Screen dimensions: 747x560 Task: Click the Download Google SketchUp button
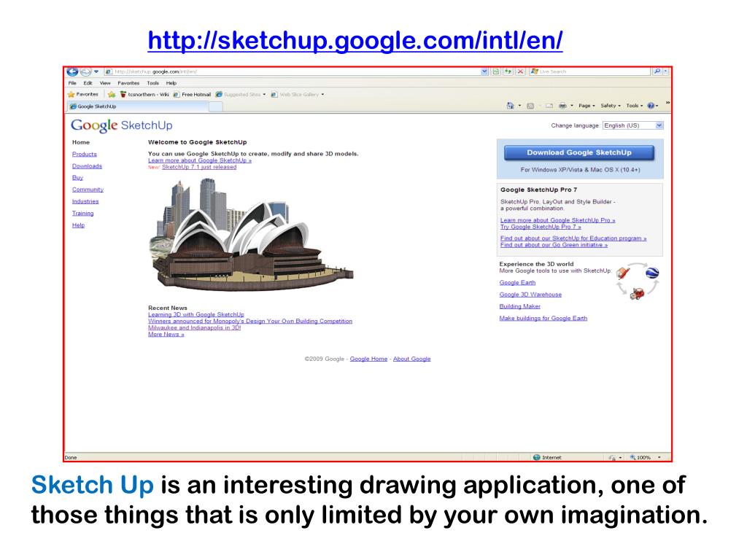click(x=578, y=153)
